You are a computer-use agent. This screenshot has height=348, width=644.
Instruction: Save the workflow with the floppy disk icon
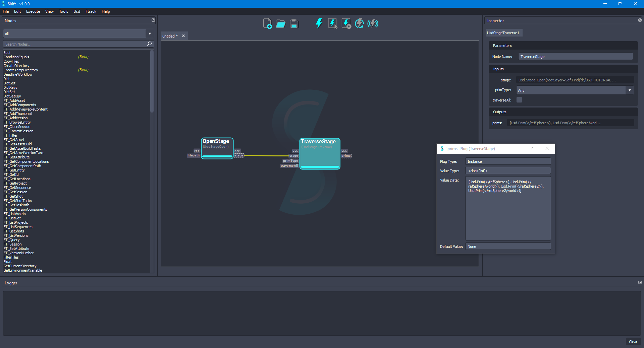294,24
